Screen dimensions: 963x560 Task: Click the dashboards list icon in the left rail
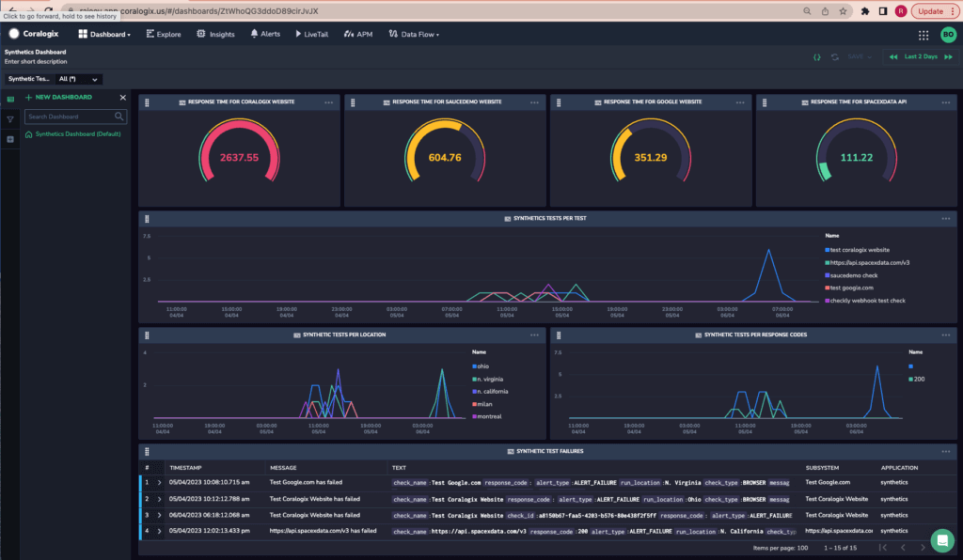[9, 99]
